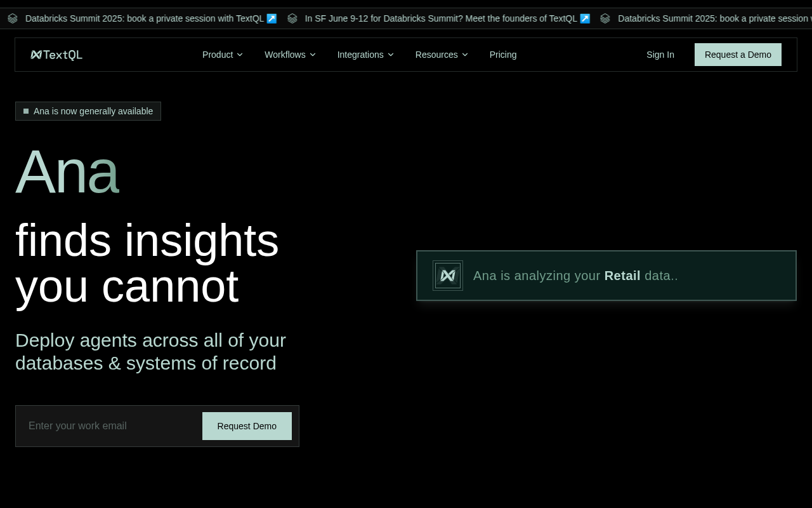Click the Ana logo icon in the analysis card
The width and height of the screenshot is (812, 508).
click(447, 275)
